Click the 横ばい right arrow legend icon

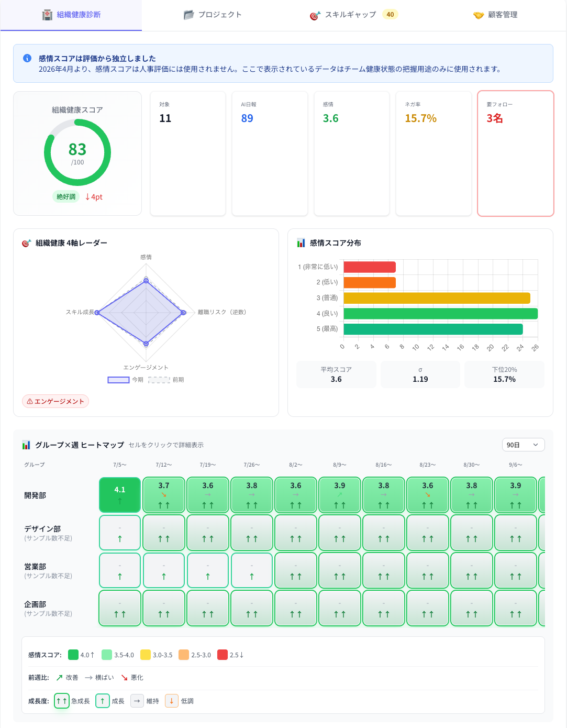coord(88,678)
